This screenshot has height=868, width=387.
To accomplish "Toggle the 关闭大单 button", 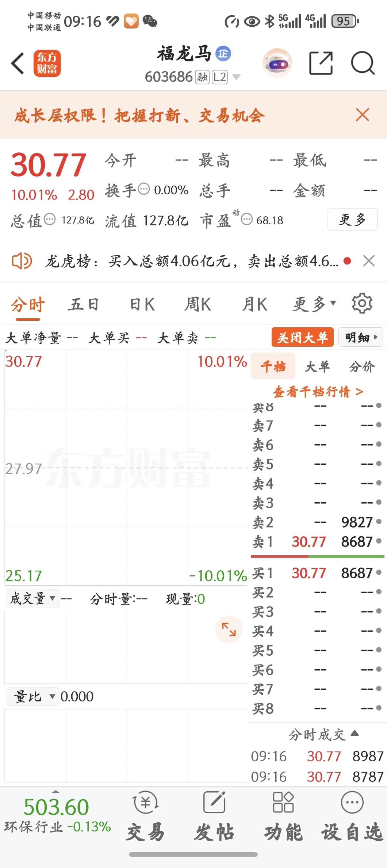I will point(302,337).
